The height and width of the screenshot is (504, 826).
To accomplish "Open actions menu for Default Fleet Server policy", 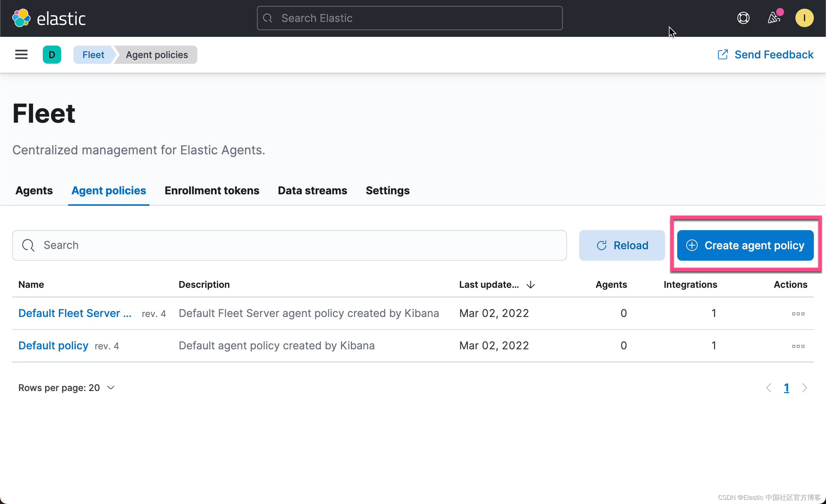I will (x=798, y=314).
